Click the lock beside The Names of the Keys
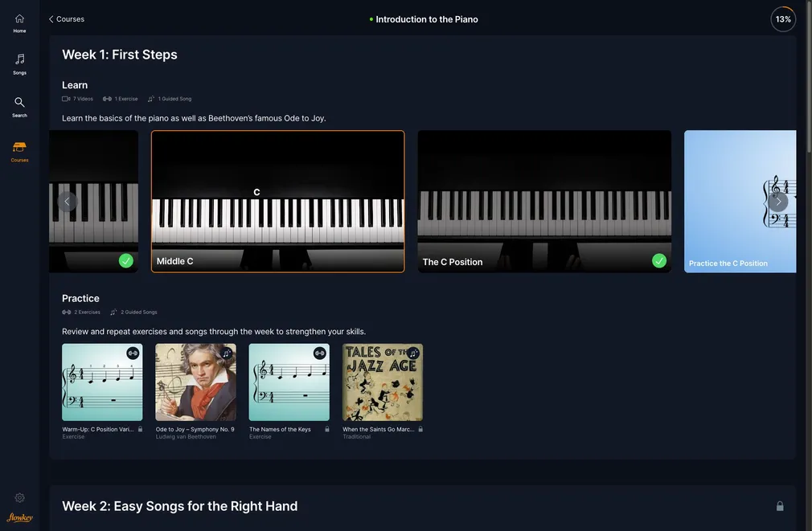This screenshot has width=812, height=531. coord(327,429)
